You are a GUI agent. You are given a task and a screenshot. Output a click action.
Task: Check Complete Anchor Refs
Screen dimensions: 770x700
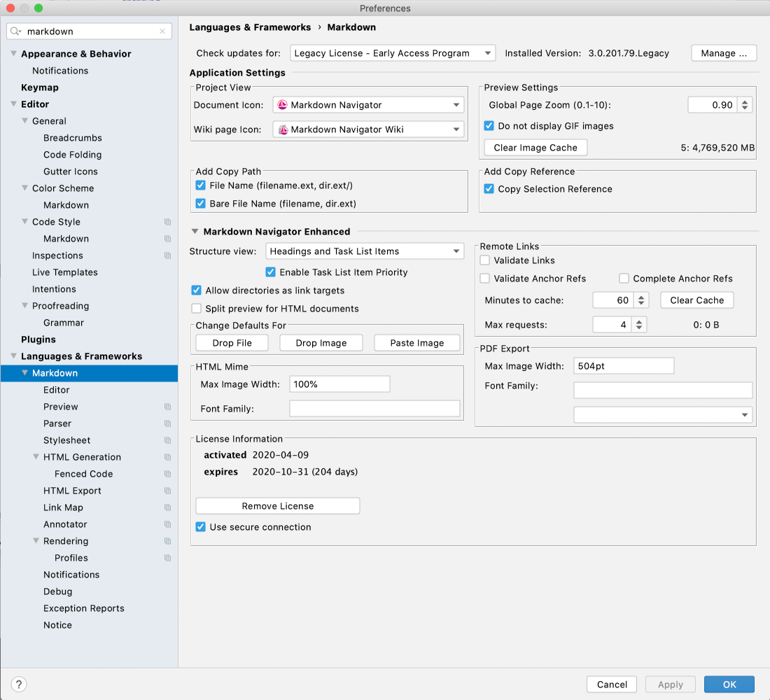pos(624,279)
